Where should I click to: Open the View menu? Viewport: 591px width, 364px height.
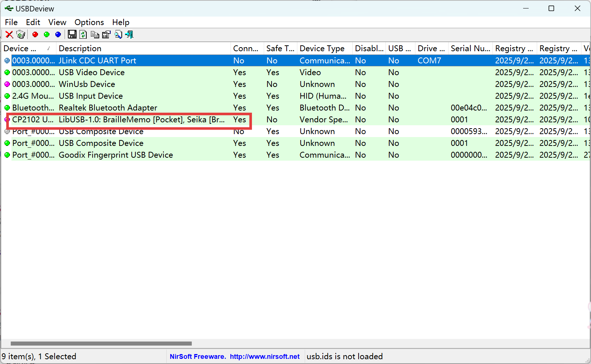point(57,22)
